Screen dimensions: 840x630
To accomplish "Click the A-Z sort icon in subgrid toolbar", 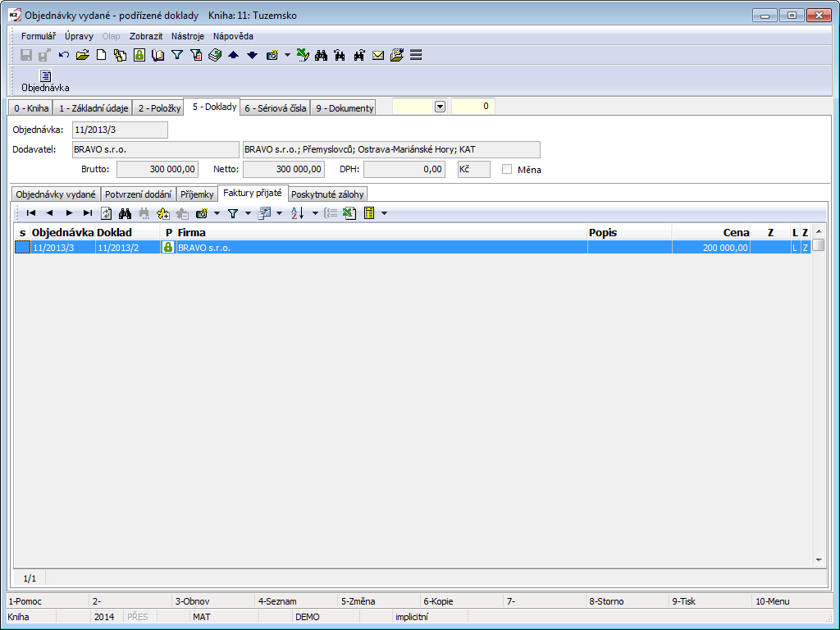I will (x=298, y=213).
